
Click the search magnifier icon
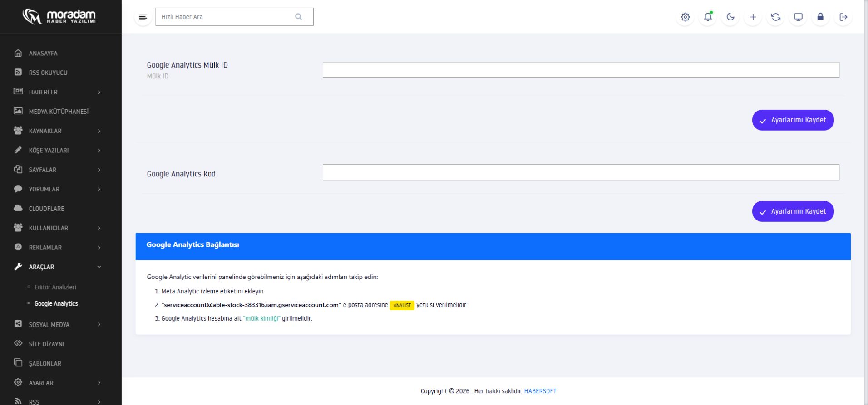[298, 17]
